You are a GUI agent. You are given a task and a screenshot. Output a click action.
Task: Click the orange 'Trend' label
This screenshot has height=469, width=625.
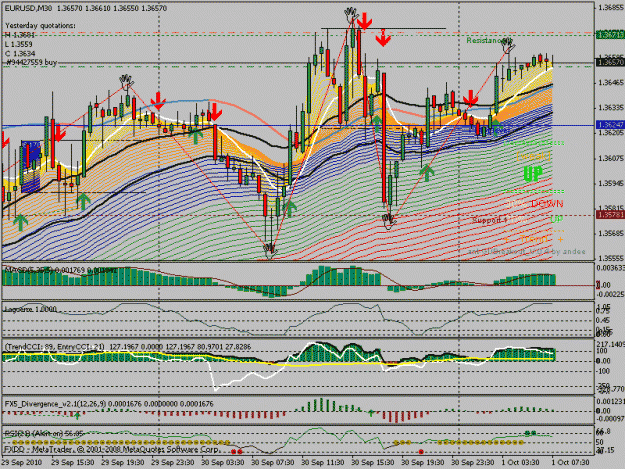(x=534, y=239)
